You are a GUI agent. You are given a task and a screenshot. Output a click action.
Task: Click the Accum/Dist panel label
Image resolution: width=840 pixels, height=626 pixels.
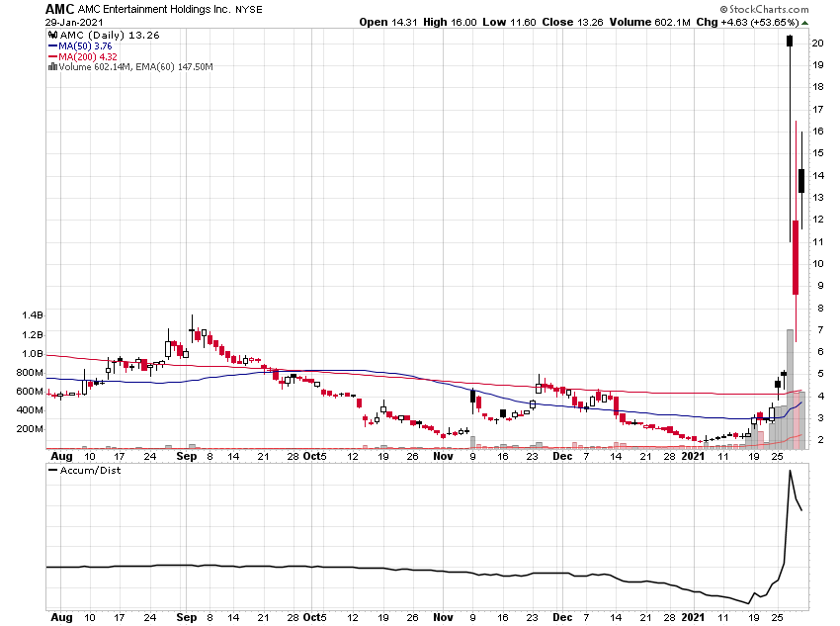pyautogui.click(x=90, y=470)
